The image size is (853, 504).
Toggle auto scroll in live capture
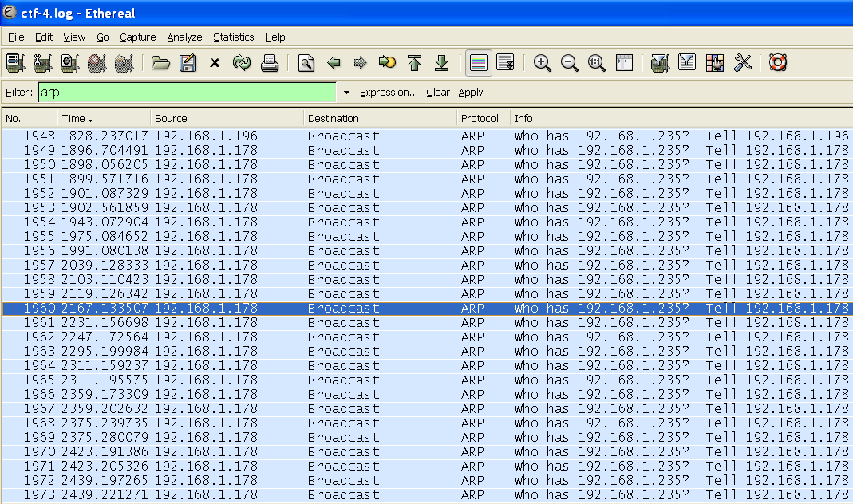[505, 63]
